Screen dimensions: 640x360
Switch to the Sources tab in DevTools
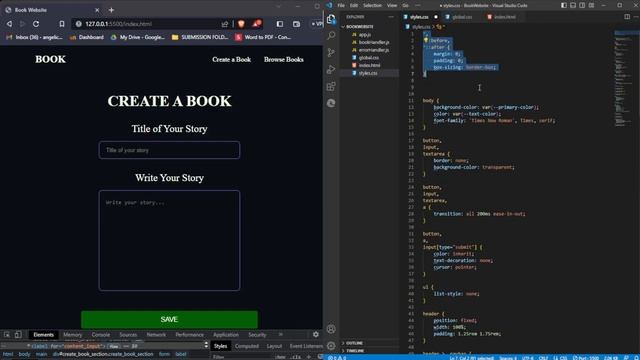(x=128, y=335)
